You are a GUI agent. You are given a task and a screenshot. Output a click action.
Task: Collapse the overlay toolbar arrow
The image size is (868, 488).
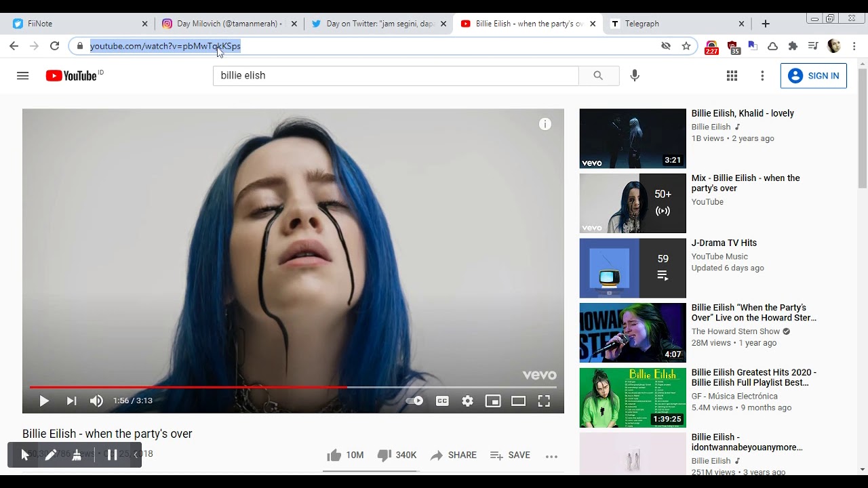click(136, 455)
